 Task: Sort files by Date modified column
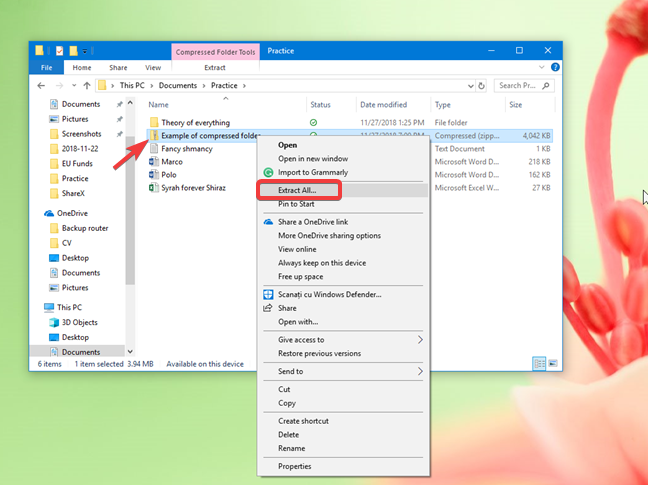pos(383,104)
